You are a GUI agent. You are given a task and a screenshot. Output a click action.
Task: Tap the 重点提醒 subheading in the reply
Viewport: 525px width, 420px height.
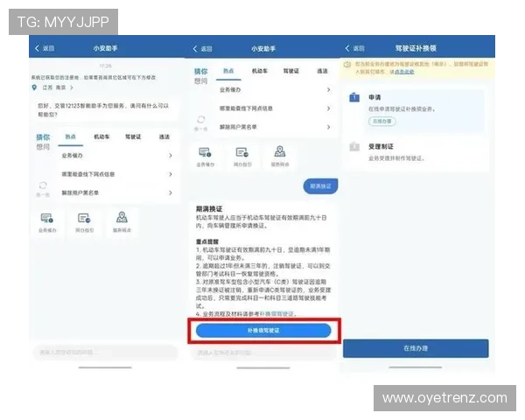click(207, 241)
